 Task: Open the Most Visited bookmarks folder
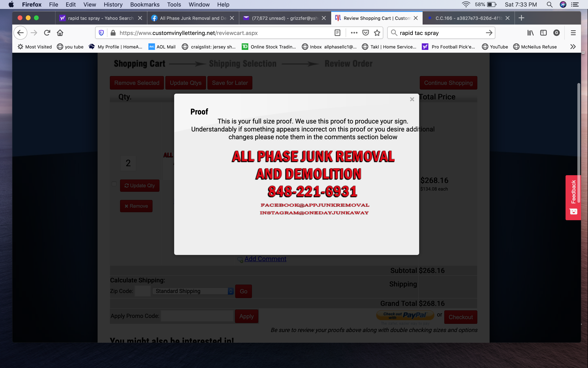click(x=35, y=47)
